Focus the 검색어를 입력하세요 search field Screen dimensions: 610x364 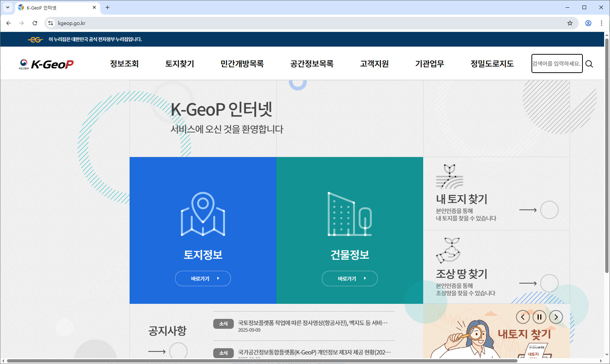tap(557, 63)
